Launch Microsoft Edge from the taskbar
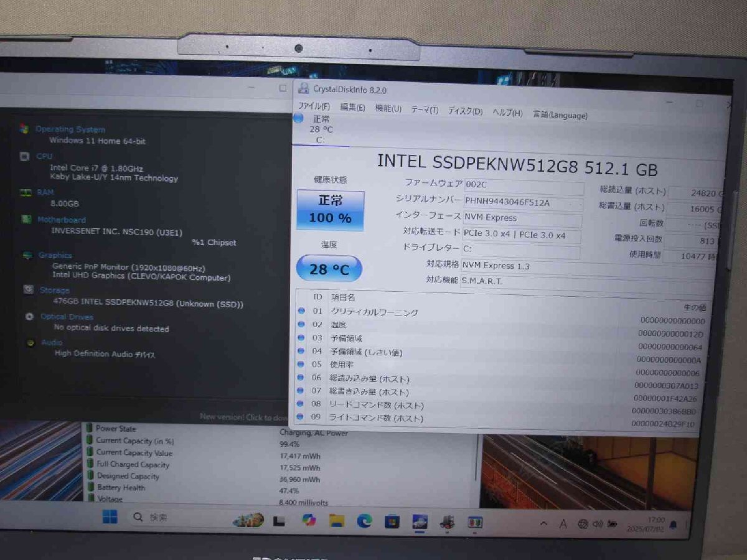 [364, 521]
